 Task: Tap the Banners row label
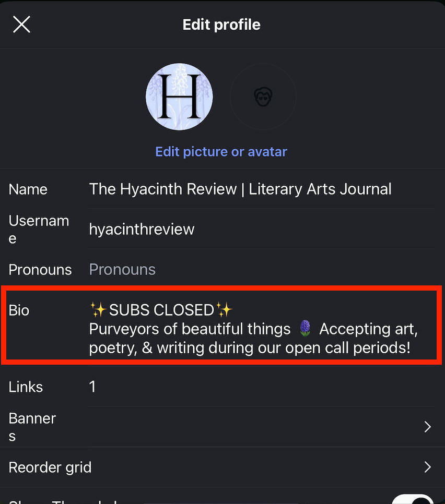[32, 427]
